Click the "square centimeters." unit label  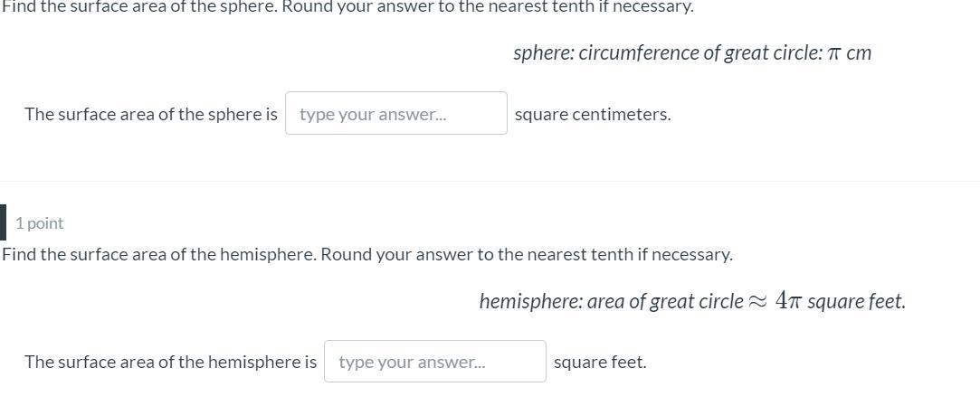(x=593, y=114)
